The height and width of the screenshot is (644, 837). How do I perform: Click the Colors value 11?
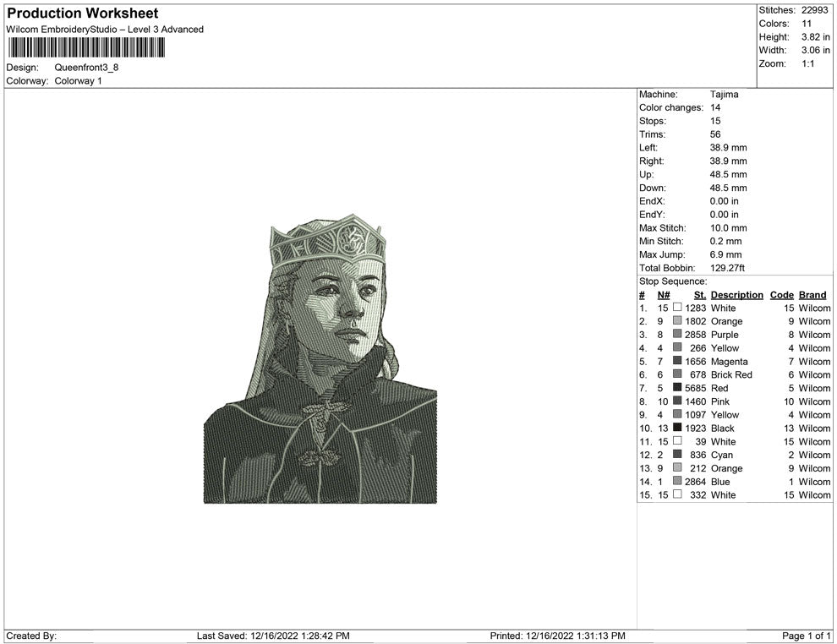[x=806, y=24]
